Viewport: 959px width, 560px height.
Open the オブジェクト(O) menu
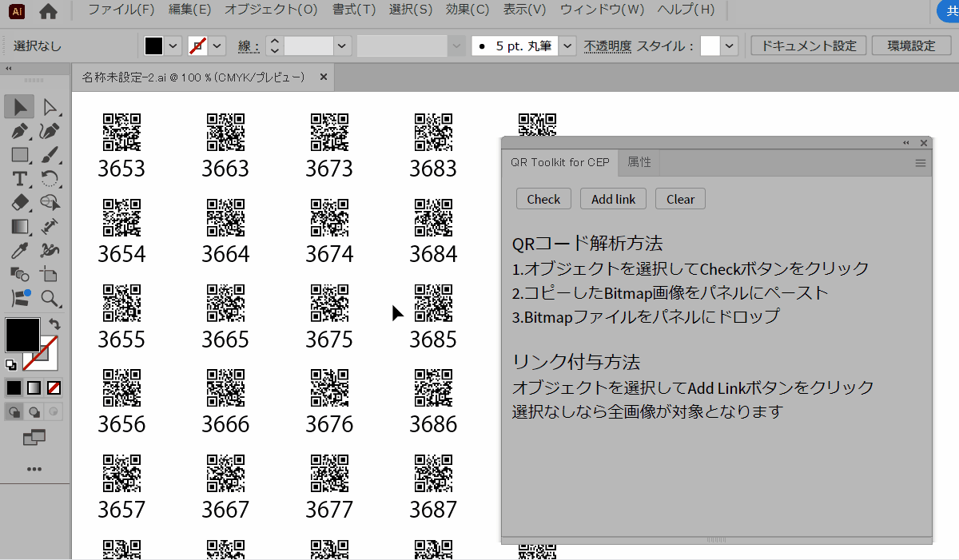pyautogui.click(x=271, y=10)
